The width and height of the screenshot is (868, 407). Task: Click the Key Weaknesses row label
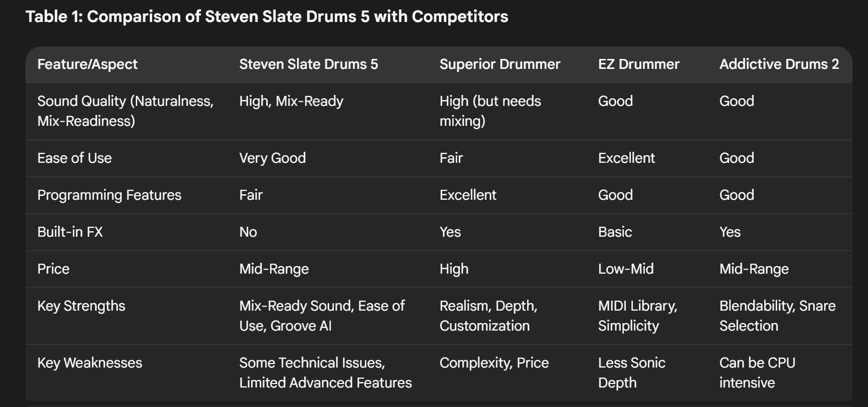pyautogui.click(x=90, y=363)
